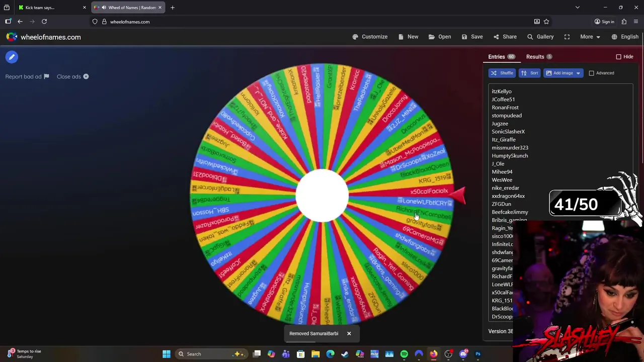Open Spotify from the taskbar
The height and width of the screenshot is (362, 644).
(x=404, y=354)
